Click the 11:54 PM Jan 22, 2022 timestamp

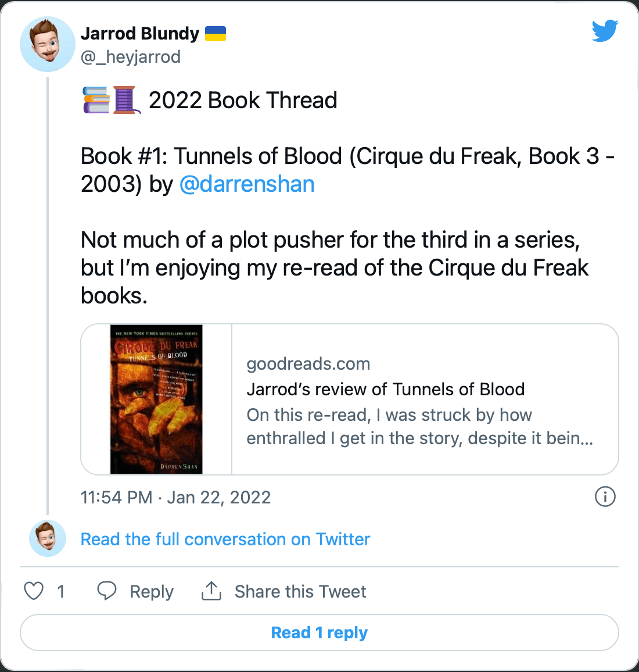(175, 498)
